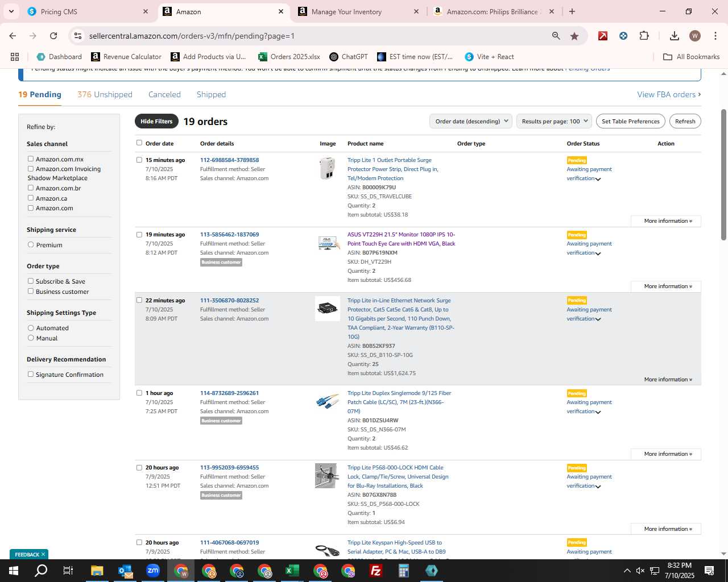
Task: Switch to Manage Your Inventory browser tab
Action: [x=359, y=11]
